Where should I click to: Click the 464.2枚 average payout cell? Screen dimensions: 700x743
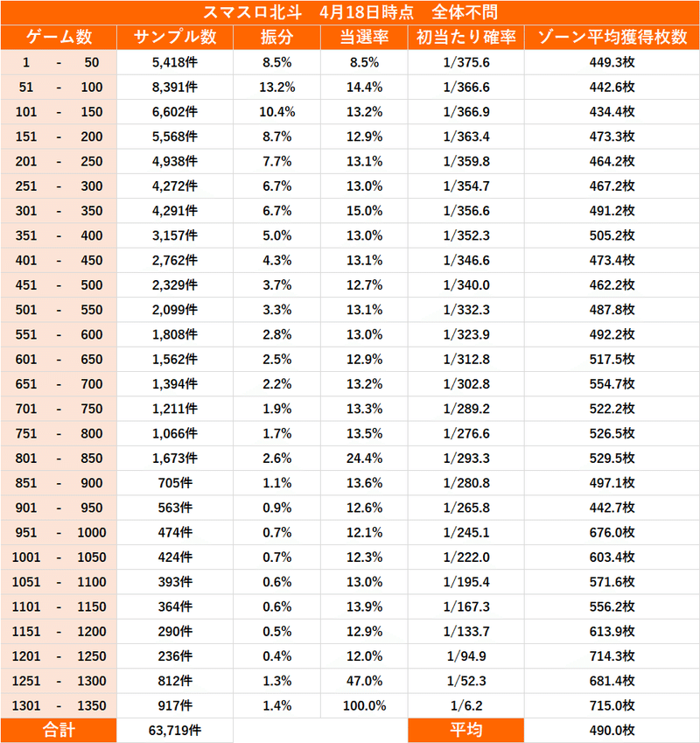[612, 161]
